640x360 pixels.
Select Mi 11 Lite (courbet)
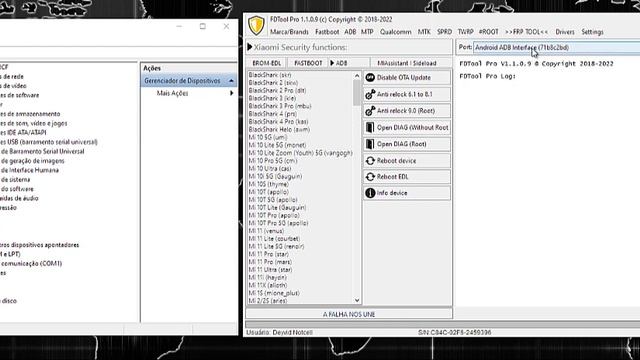[x=274, y=239]
